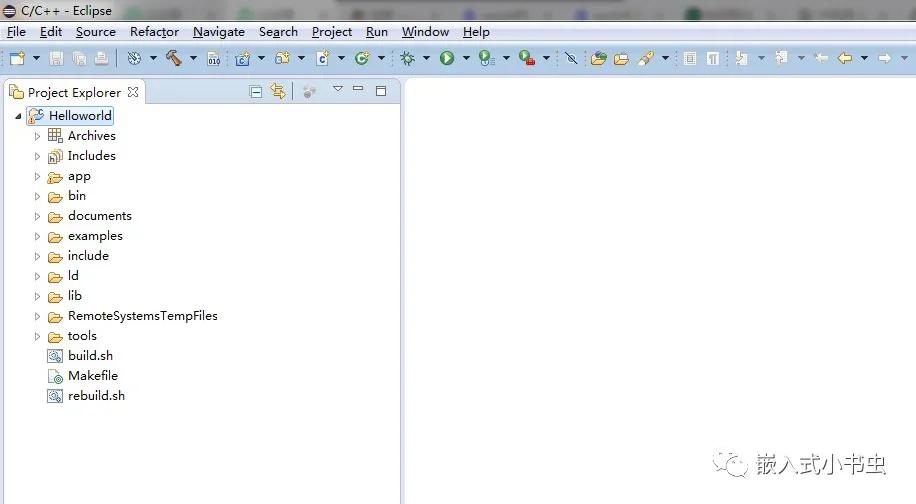Select the Project Explorer tab
The height and width of the screenshot is (504, 916).
pos(74,92)
